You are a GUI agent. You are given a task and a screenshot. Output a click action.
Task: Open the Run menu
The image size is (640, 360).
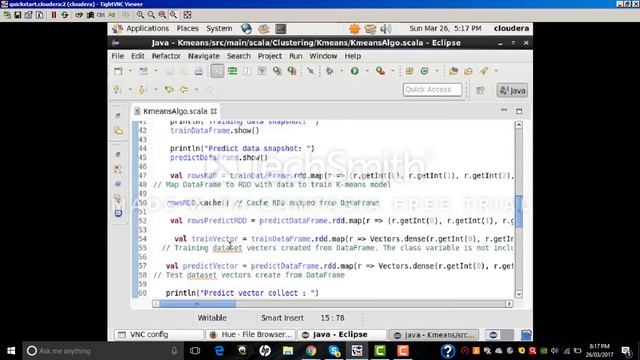(x=296, y=56)
